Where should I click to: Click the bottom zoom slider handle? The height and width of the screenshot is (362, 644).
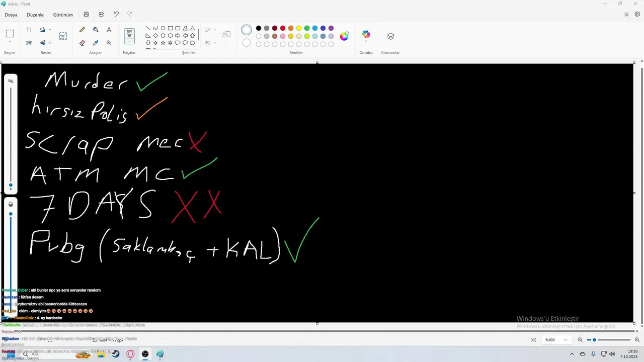[594, 340]
